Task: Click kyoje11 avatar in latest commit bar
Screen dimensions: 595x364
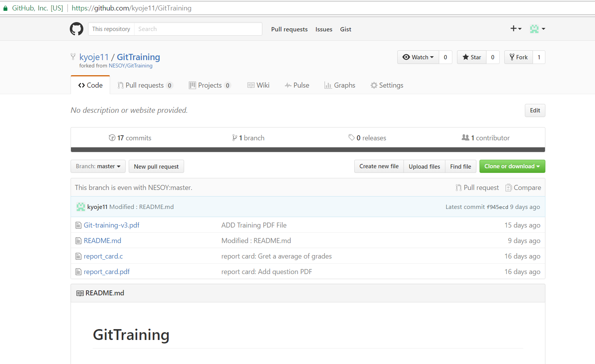Action: [x=81, y=207]
